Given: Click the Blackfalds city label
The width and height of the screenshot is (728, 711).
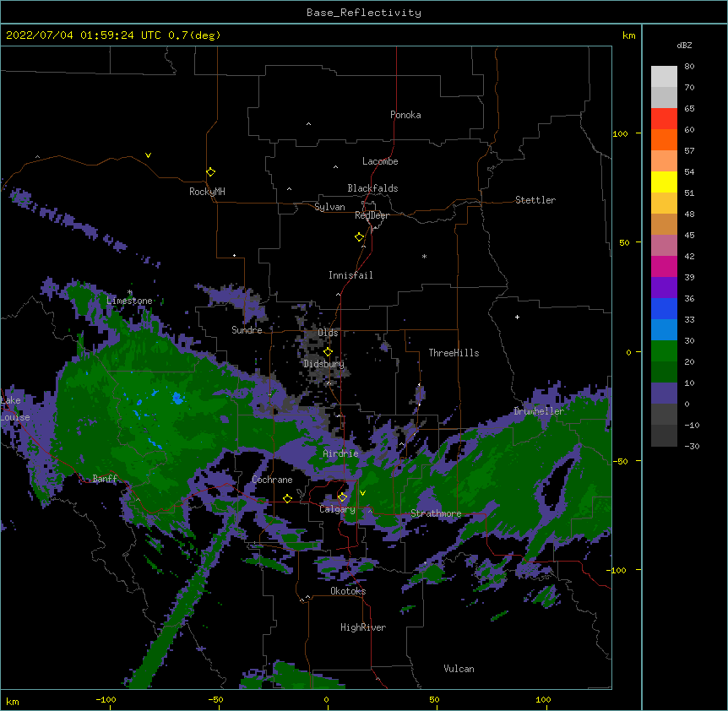Looking at the screenshot, I should [372, 188].
